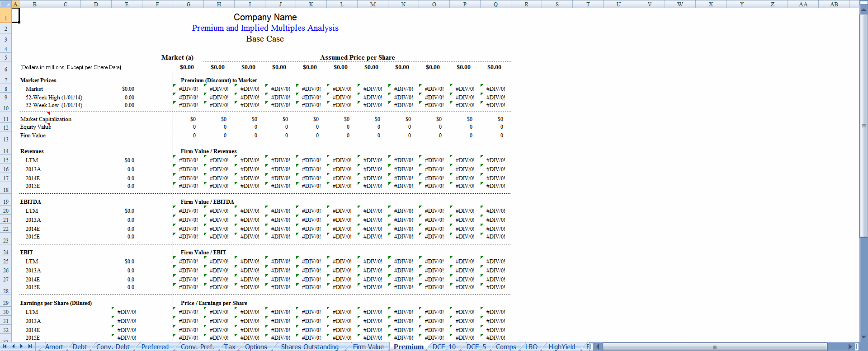Click the Firm Value / EBITDA heading
This screenshot has height=351, width=868.
click(208, 202)
